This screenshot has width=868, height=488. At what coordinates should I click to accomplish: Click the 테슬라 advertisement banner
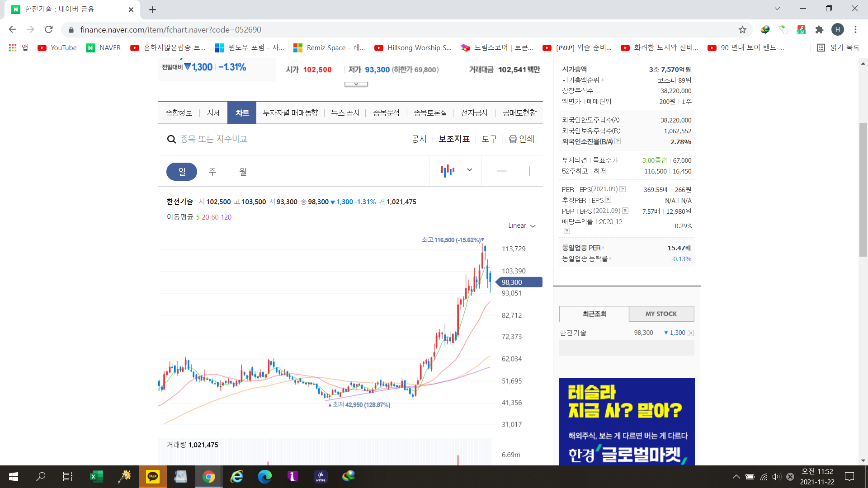click(627, 422)
